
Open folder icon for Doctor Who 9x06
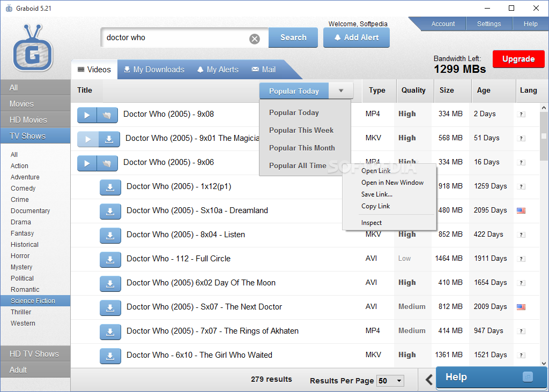(107, 163)
